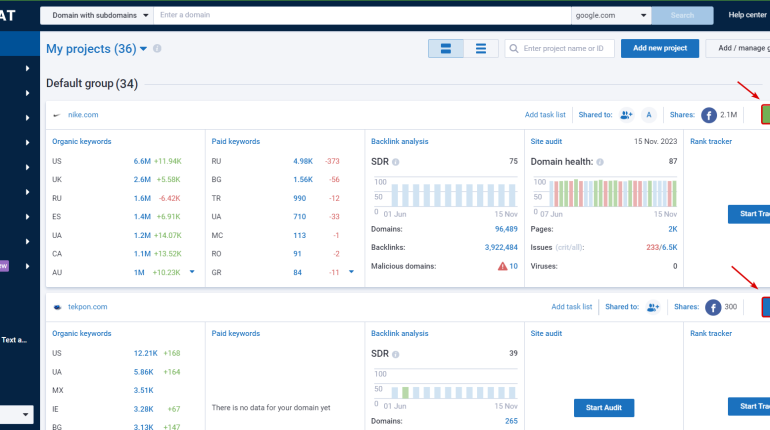Viewport: 770px width, 430px height.
Task: Click the Domain health info icon
Action: click(600, 162)
